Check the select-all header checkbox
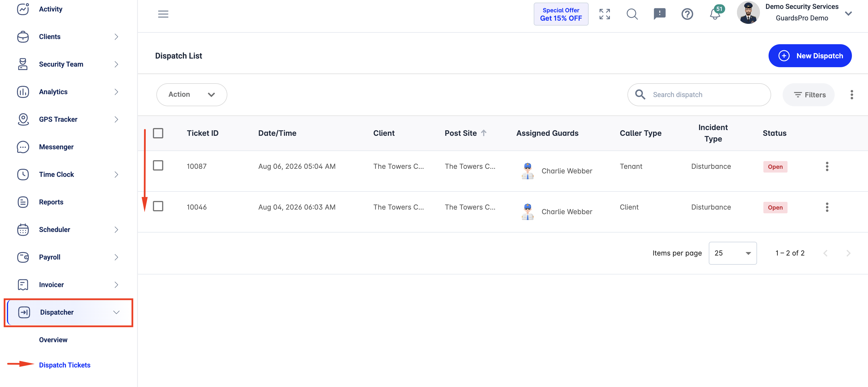 158,133
